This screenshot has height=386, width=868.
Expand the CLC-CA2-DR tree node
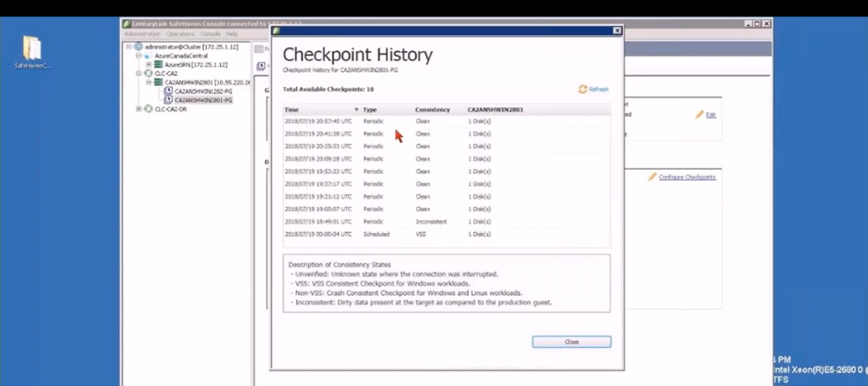[x=139, y=109]
